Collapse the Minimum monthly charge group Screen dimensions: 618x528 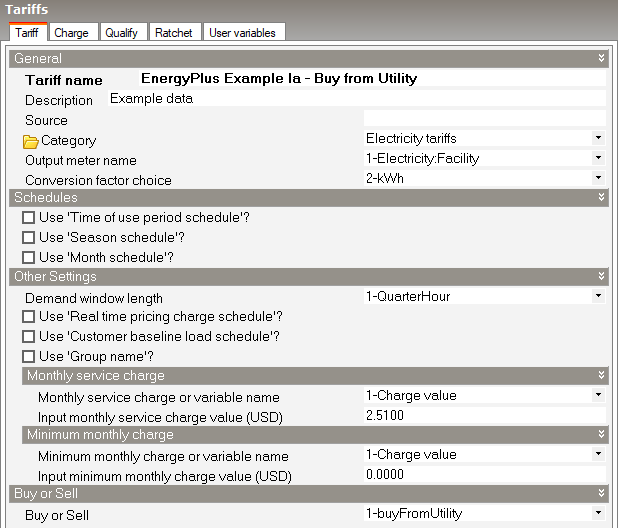(600, 435)
